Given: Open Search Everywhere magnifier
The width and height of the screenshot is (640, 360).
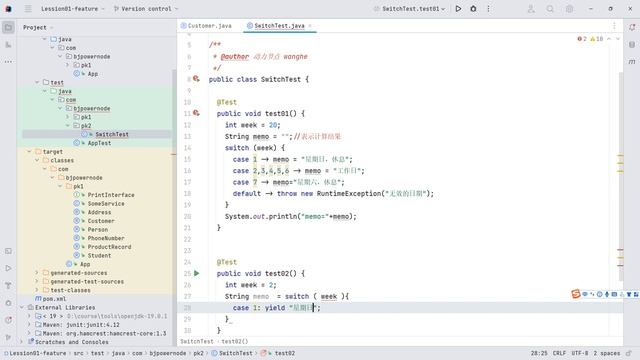Looking at the screenshot, I should point(550,9).
